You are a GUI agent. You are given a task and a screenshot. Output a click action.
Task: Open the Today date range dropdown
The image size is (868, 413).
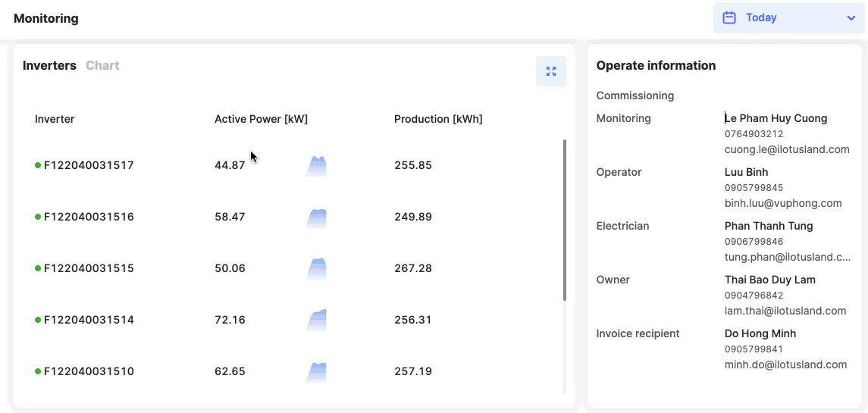click(788, 17)
